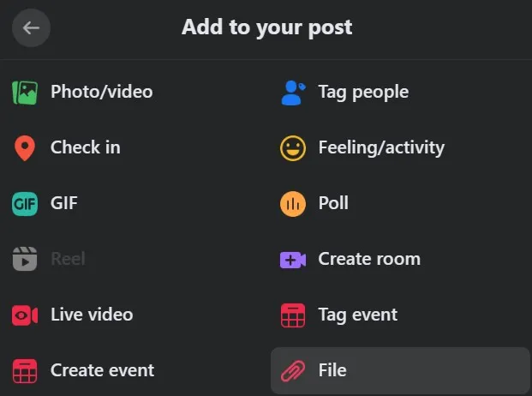
Task: Choose the Tag people option
Action: click(x=363, y=92)
